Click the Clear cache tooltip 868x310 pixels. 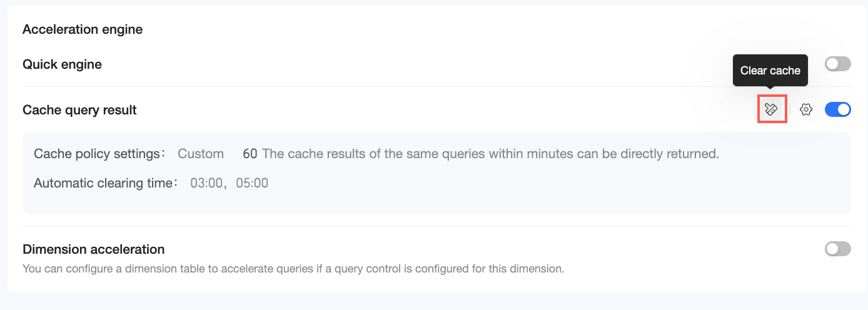[x=770, y=71]
